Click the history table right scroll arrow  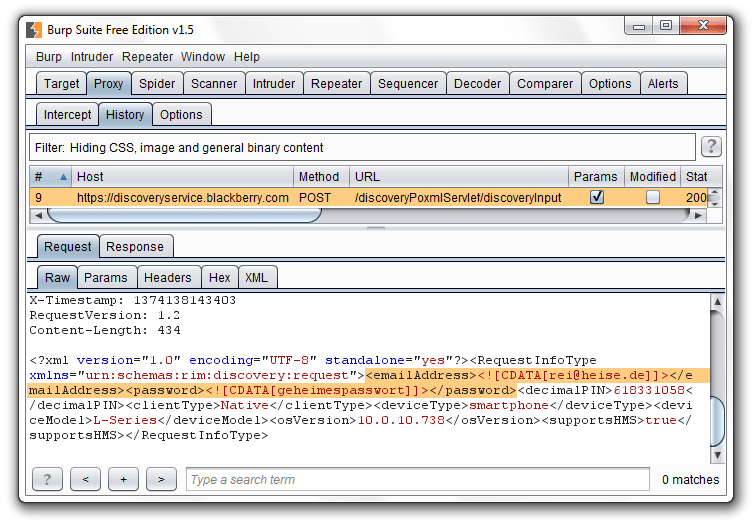[698, 216]
